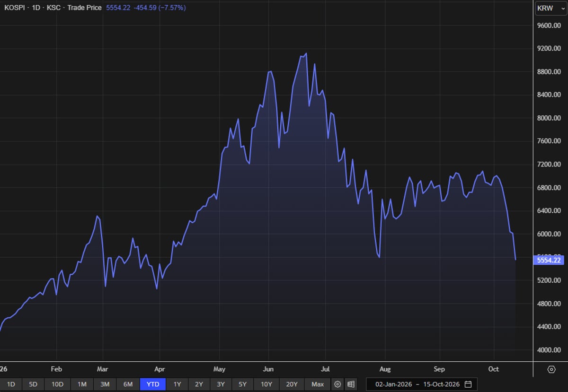The height and width of the screenshot is (392, 568).
Task: Open chart axis settings hexagon icon
Action: click(551, 369)
